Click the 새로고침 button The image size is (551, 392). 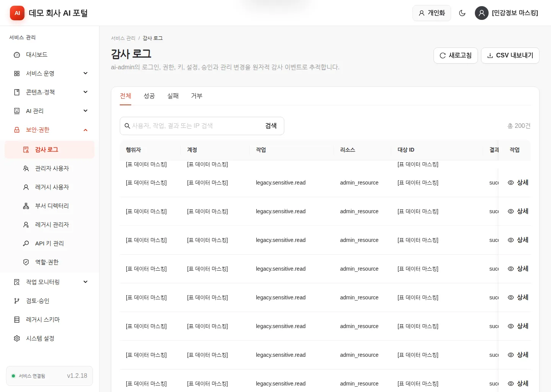[x=455, y=56]
